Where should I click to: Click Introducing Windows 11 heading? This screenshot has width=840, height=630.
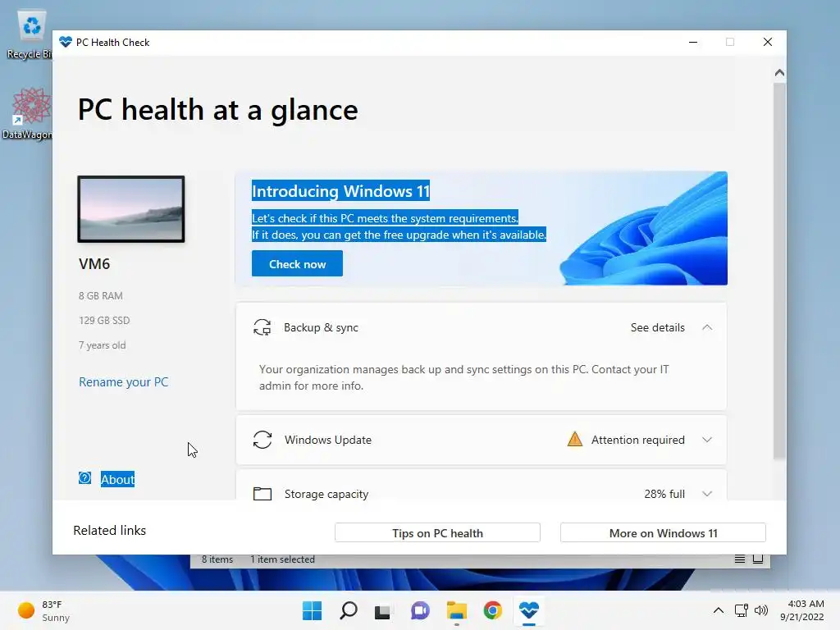[340, 191]
